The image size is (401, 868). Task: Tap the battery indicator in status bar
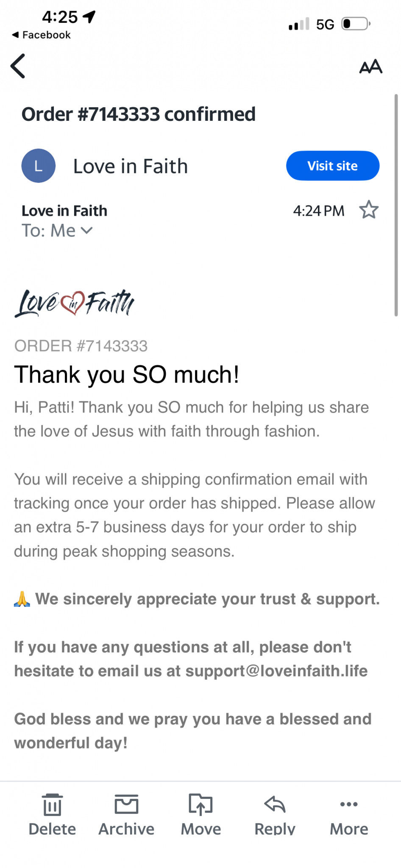tap(356, 24)
